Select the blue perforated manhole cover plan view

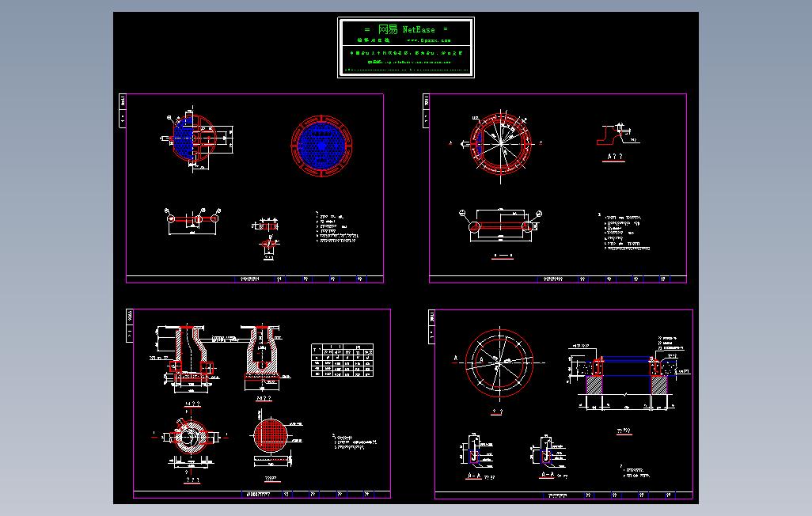point(321,146)
